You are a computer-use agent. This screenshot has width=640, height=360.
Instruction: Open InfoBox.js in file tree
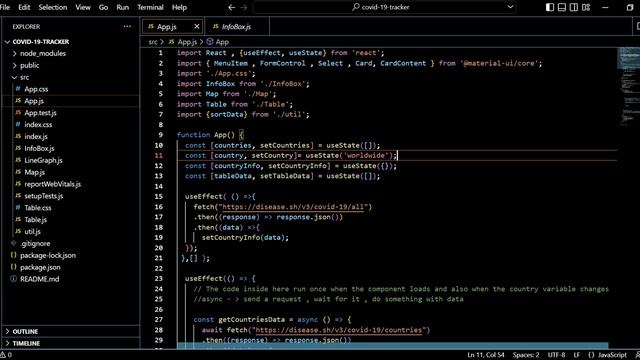click(x=39, y=148)
